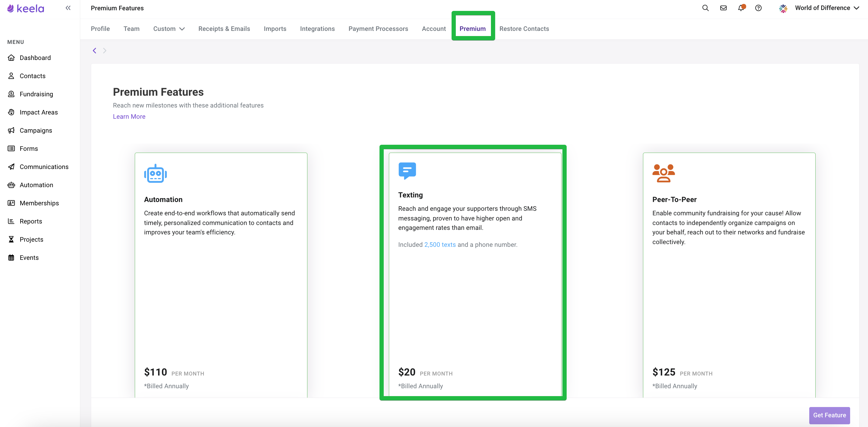Click the Learn More link
This screenshot has height=427, width=868.
coord(129,116)
